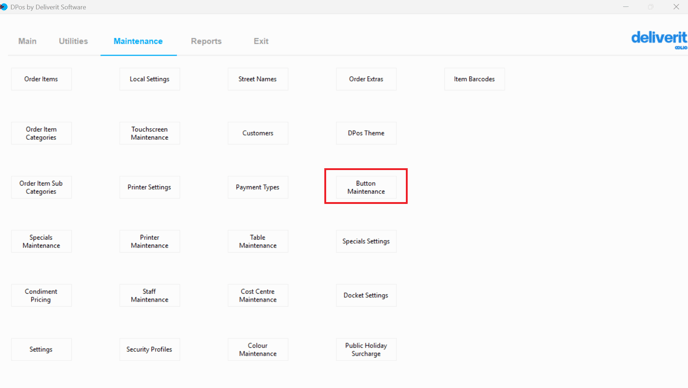Open Specials Maintenance
Screen dimensions: 688x388
pyautogui.click(x=41, y=241)
